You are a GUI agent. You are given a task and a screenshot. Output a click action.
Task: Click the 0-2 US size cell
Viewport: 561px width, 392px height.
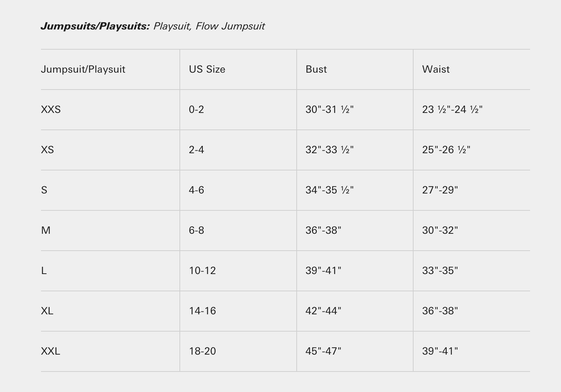tap(196, 110)
